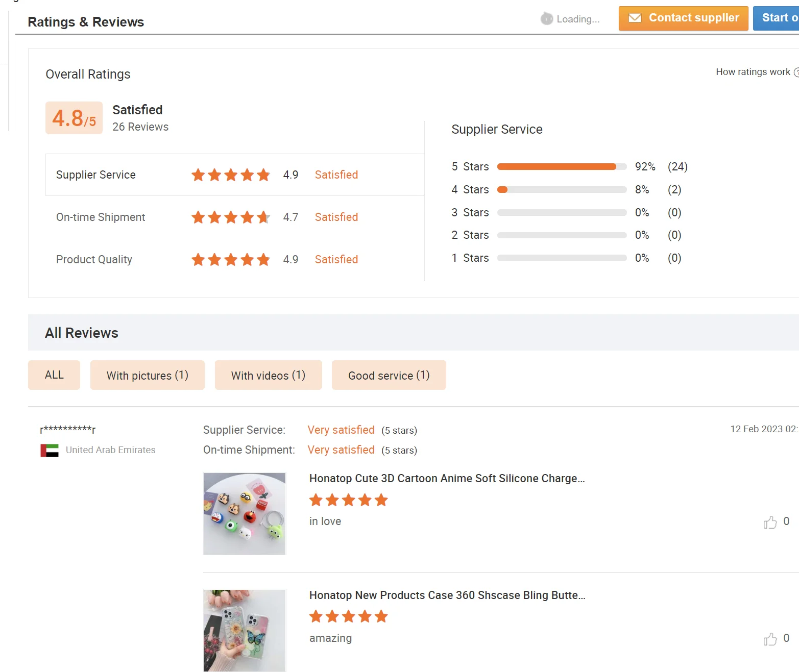
Task: Open Honatop Cute 3D Cartoon Anime product link
Action: (447, 479)
